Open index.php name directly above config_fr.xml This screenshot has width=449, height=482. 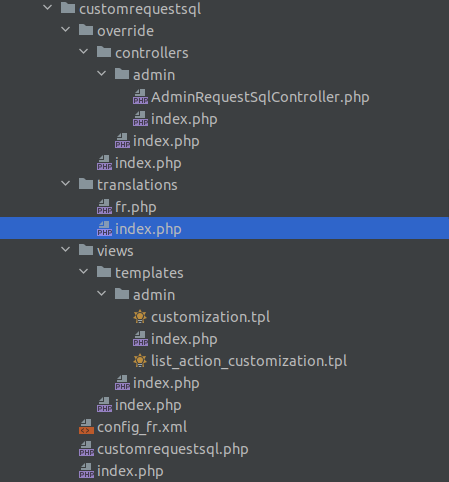[148, 405]
